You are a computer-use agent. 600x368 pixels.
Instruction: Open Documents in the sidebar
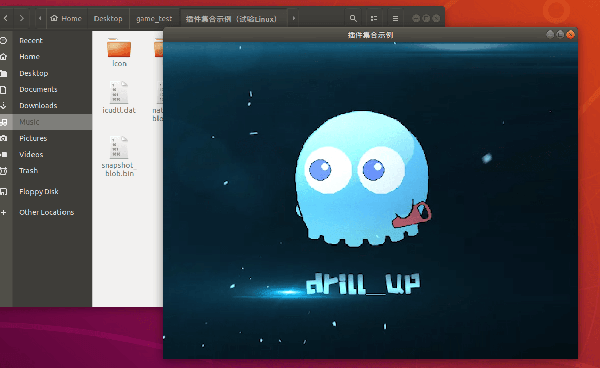(x=46, y=90)
